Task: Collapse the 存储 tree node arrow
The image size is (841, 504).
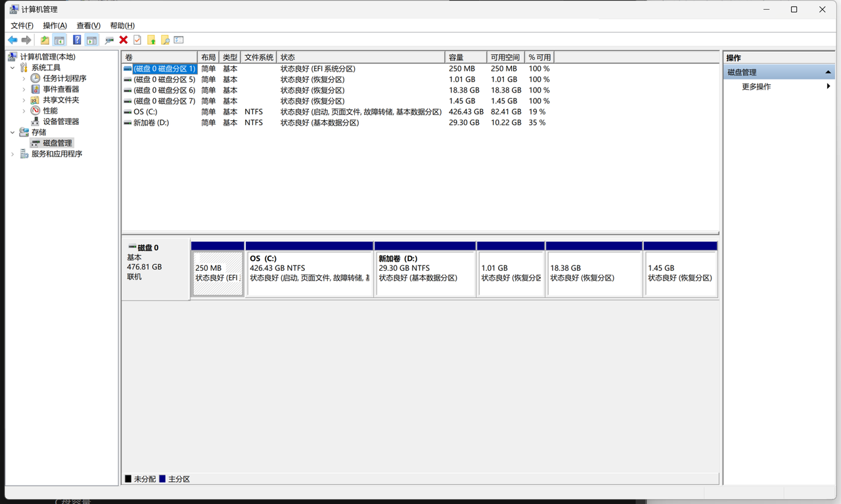Action: [x=12, y=132]
